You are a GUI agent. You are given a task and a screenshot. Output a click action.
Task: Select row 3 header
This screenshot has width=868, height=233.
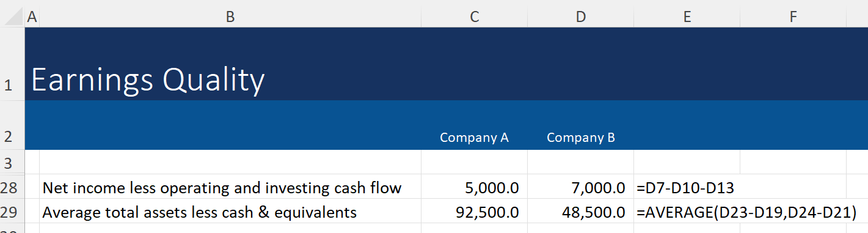tap(12, 162)
